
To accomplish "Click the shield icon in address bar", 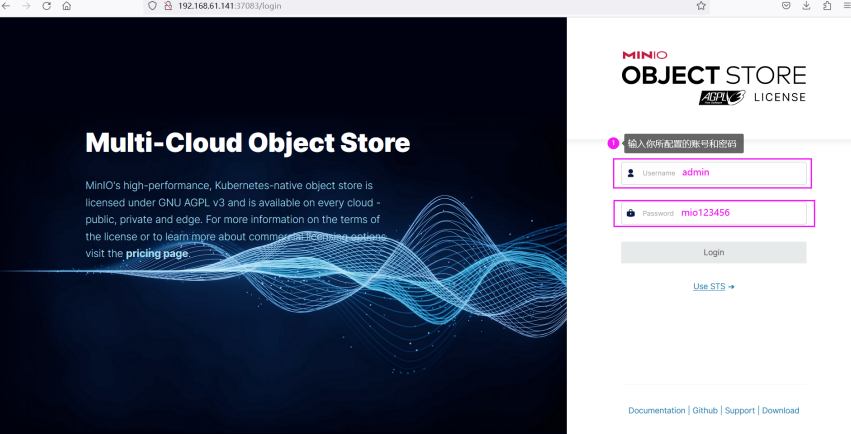I will 153,6.
